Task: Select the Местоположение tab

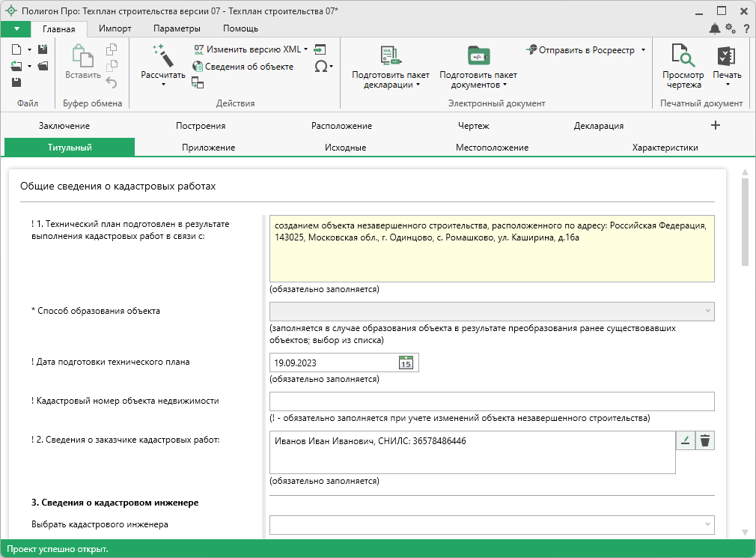Action: click(492, 148)
